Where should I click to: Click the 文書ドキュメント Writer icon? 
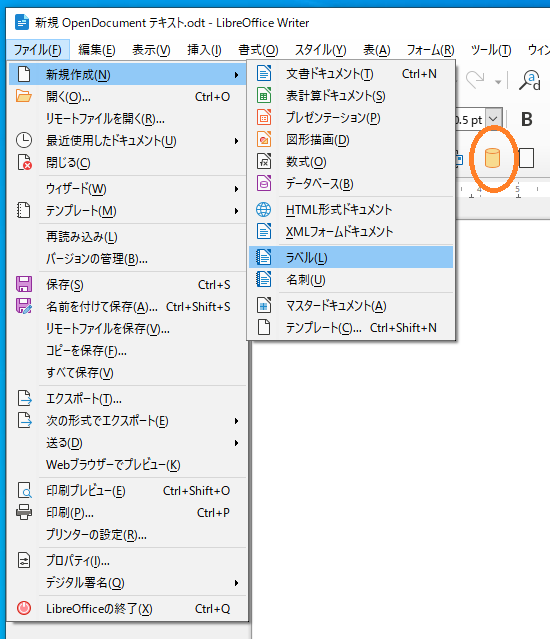click(x=264, y=74)
